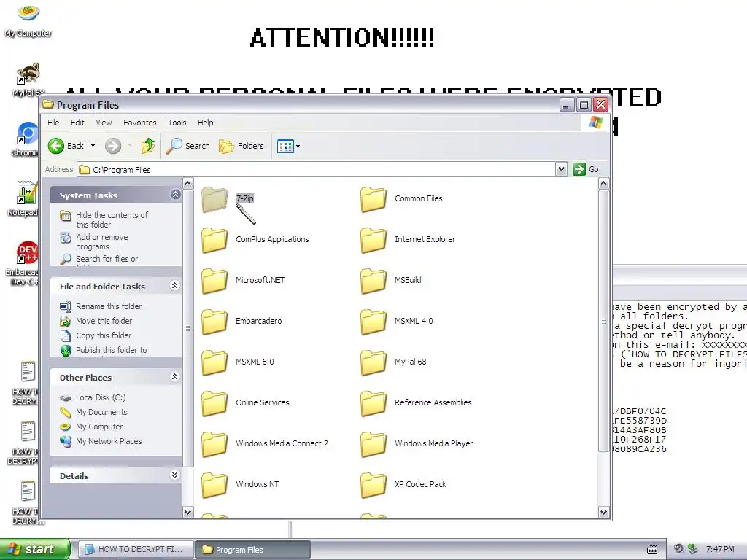
Task: Click the Forward arrow button
Action: tap(113, 146)
